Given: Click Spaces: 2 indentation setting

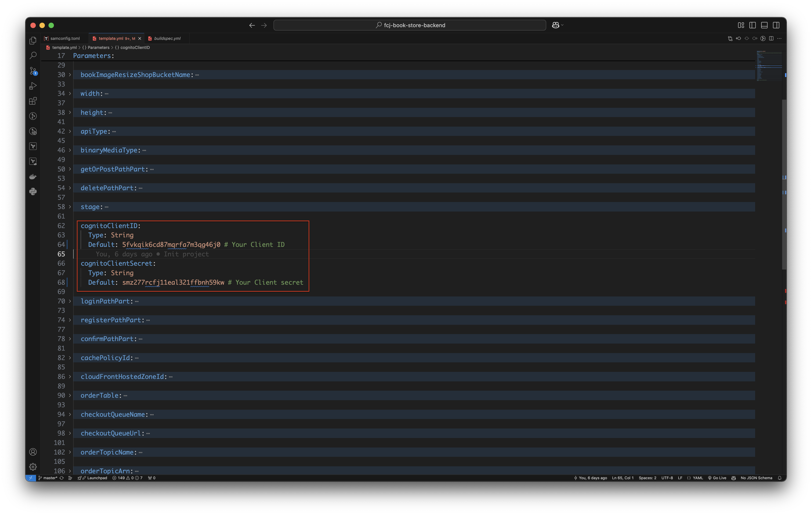Looking at the screenshot, I should (648, 478).
